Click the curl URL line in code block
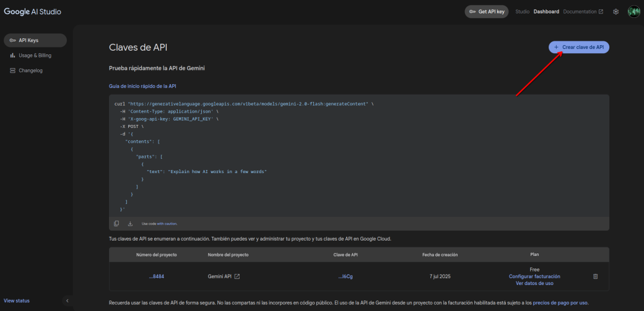Image resolution: width=644 pixels, height=311 pixels. 244,104
